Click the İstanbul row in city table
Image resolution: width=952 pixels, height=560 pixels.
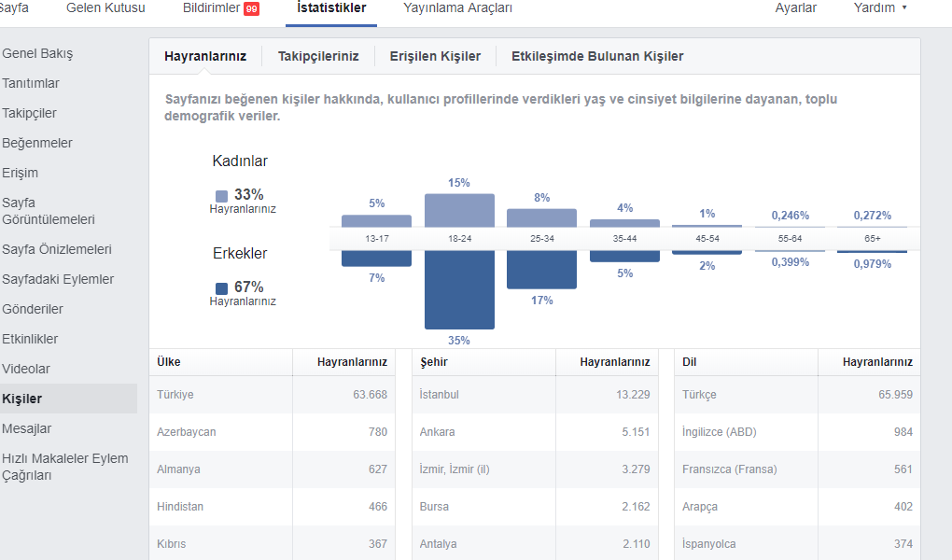pos(535,395)
